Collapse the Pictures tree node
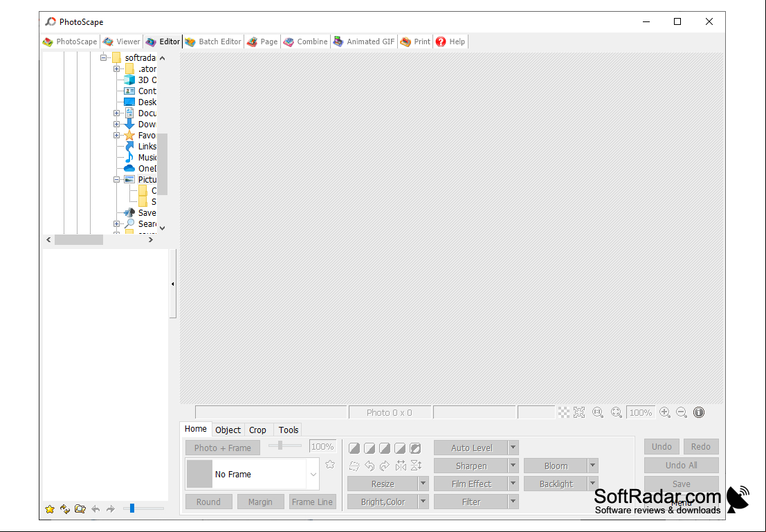This screenshot has width=766, height=532. click(117, 180)
